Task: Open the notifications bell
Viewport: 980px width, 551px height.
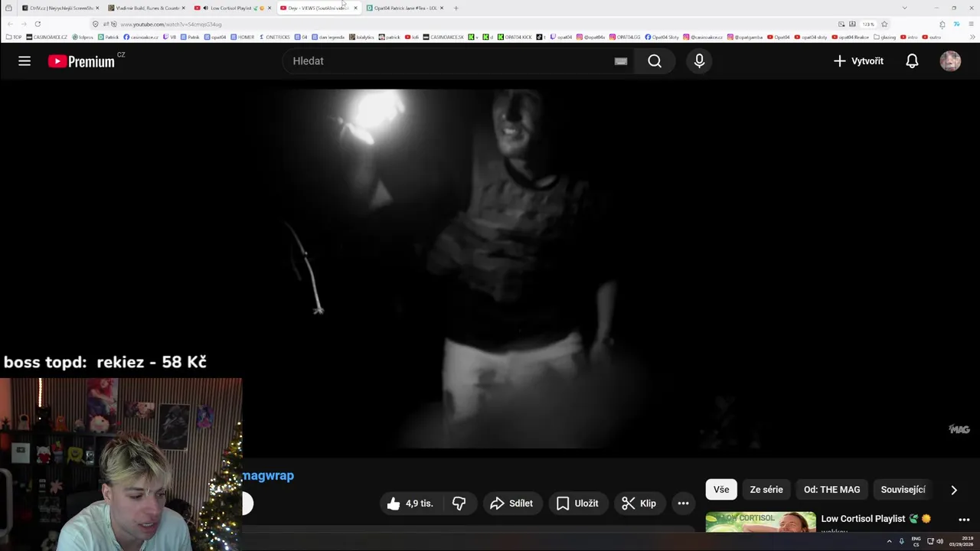Action: click(x=912, y=61)
